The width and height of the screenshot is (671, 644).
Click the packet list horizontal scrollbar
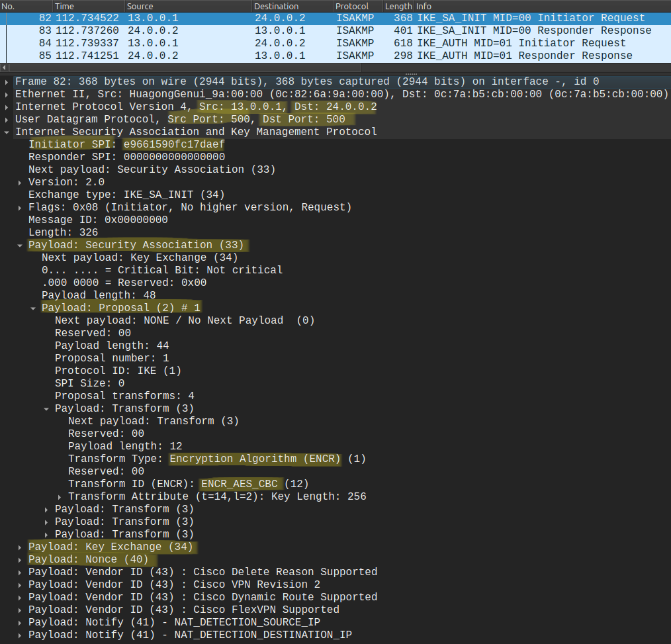(x=185, y=68)
